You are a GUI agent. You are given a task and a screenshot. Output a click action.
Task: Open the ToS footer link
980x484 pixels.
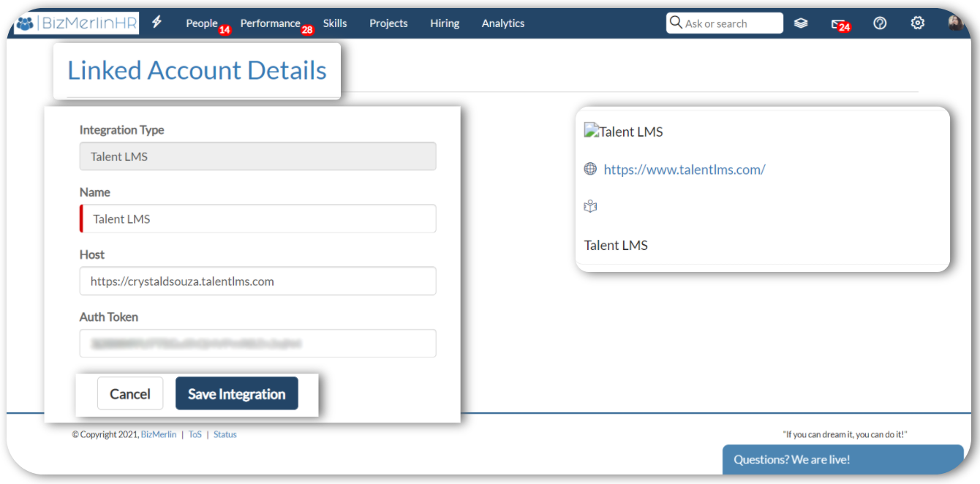click(195, 434)
